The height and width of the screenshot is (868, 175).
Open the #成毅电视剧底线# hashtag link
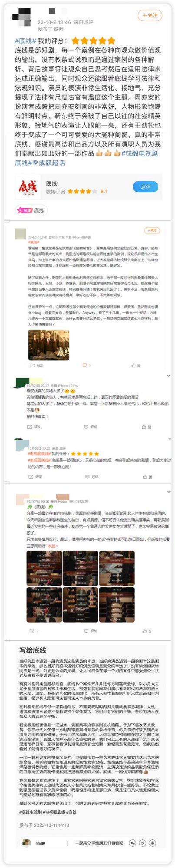pyautogui.click(x=140, y=153)
